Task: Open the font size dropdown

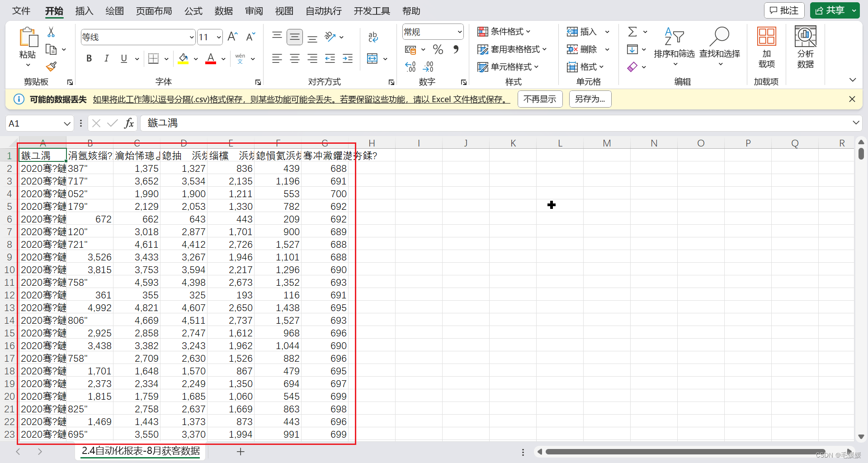Action: tap(219, 37)
